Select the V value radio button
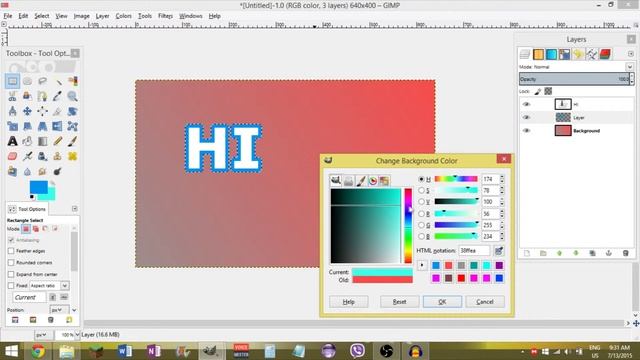Image resolution: width=640 pixels, height=360 pixels. 421,202
